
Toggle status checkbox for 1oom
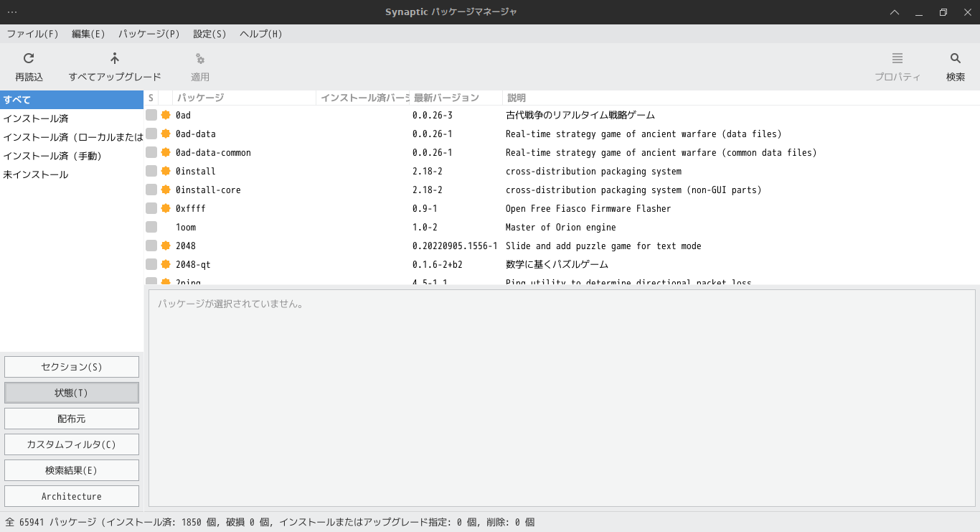tap(151, 227)
